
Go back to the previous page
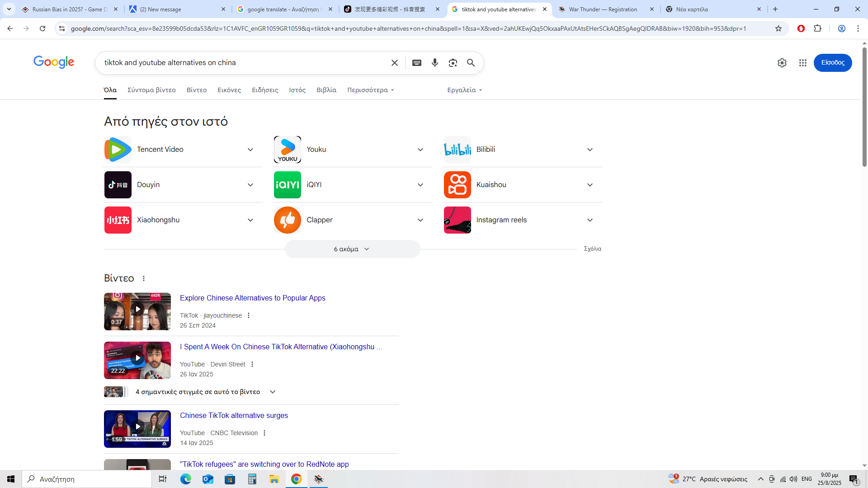point(10,28)
